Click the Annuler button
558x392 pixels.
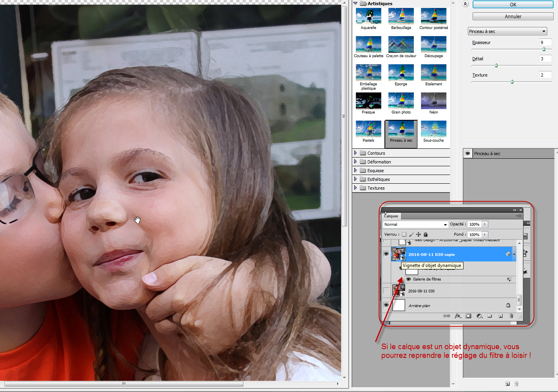coord(513,16)
